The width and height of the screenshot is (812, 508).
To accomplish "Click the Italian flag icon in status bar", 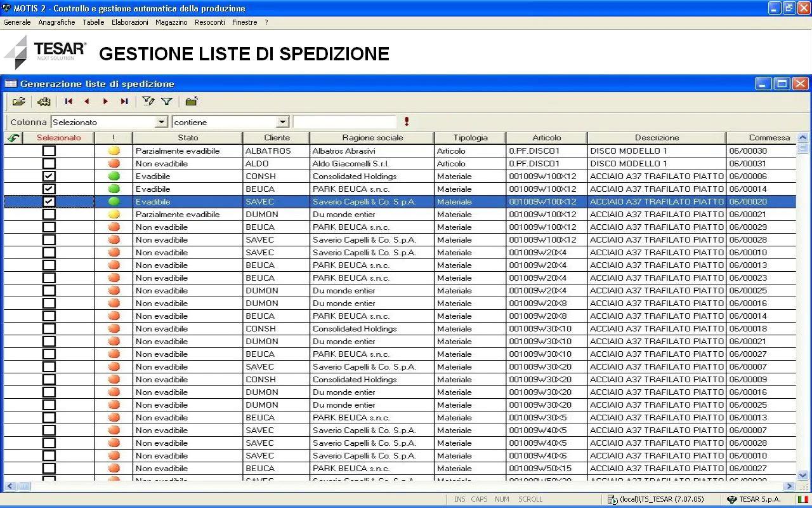I will 802,499.
